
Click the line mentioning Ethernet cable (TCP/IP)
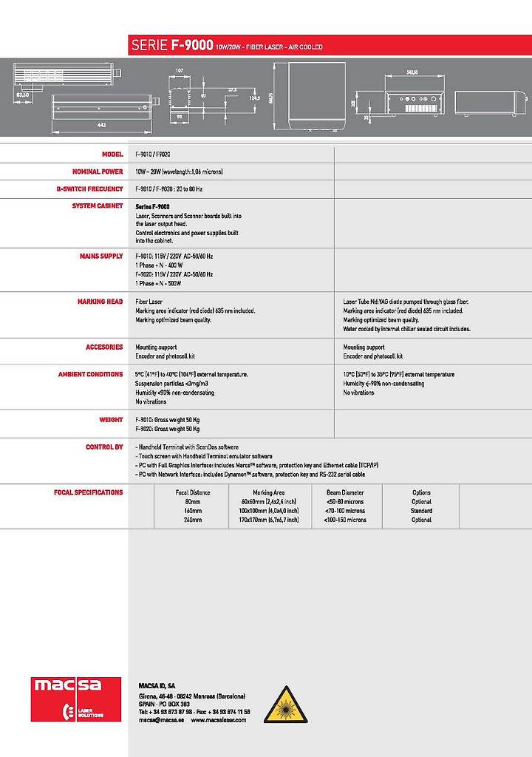pyautogui.click(x=257, y=466)
